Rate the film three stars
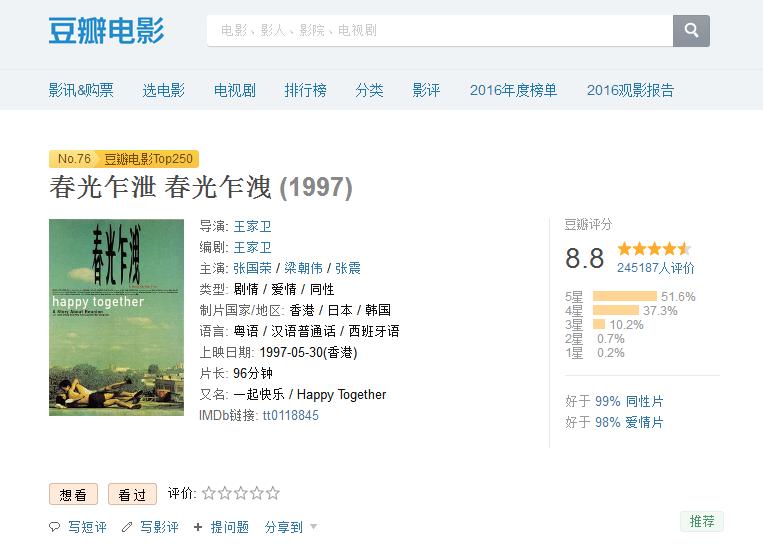Image resolution: width=763 pixels, height=548 pixels. 240,493
